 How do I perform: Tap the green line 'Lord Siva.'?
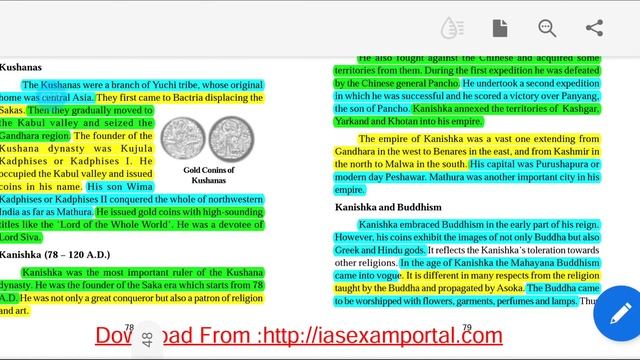[x=20, y=237]
